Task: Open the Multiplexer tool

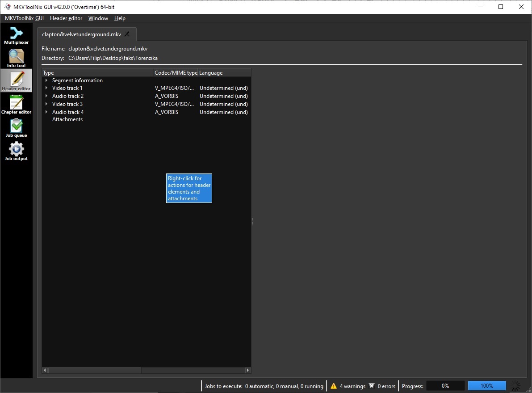Action: coord(16,35)
